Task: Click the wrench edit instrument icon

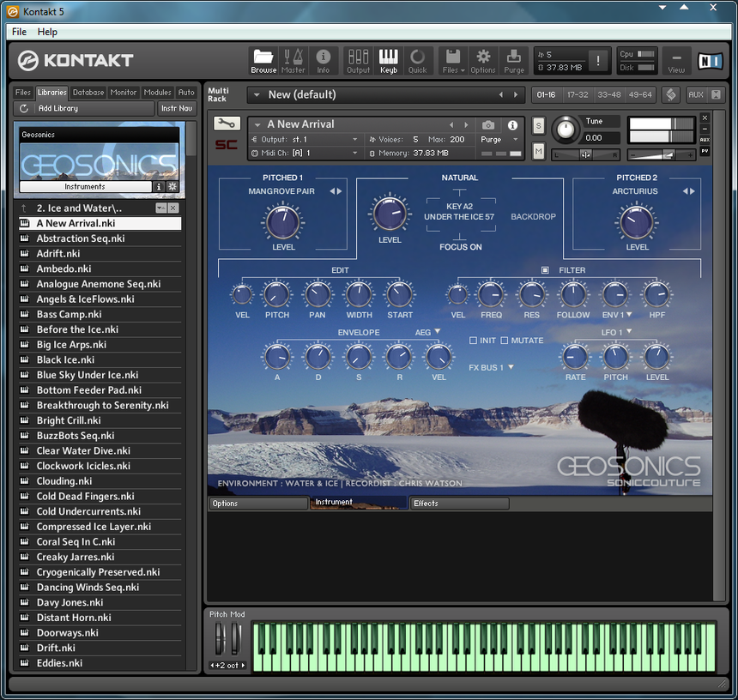Action: [x=227, y=124]
